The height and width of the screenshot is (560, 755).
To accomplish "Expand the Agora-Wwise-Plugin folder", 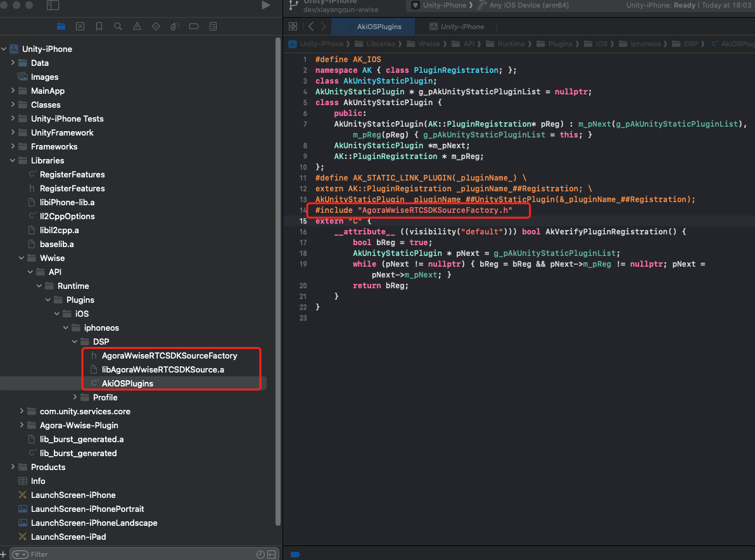I will point(22,425).
